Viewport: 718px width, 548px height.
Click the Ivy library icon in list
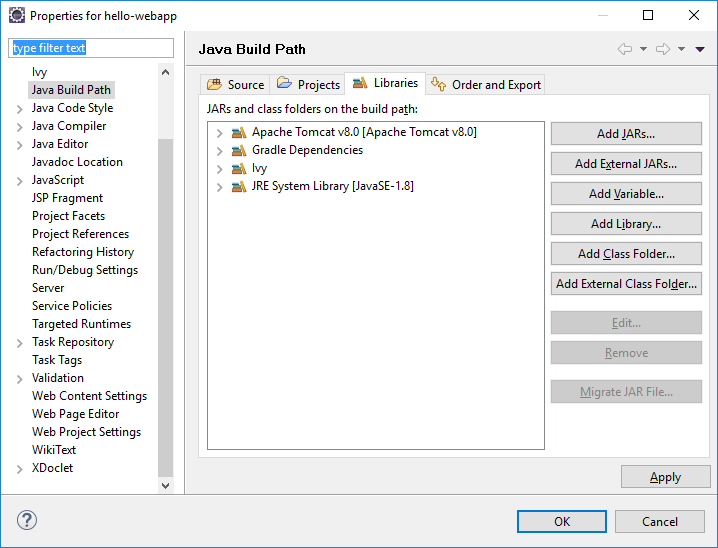point(238,168)
